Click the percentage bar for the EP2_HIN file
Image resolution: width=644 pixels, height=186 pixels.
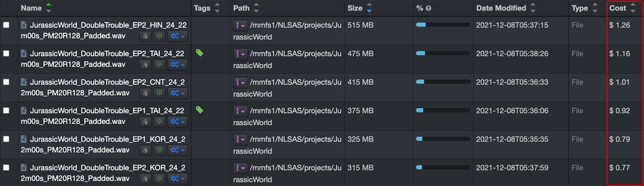(x=443, y=25)
